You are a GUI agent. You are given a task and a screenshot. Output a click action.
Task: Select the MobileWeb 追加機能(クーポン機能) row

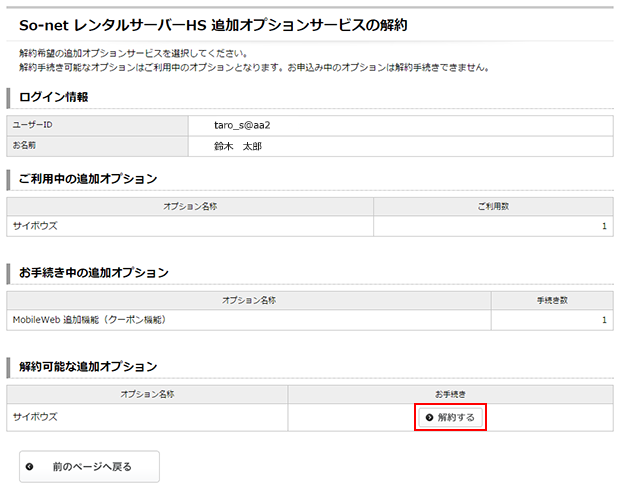coord(89,320)
